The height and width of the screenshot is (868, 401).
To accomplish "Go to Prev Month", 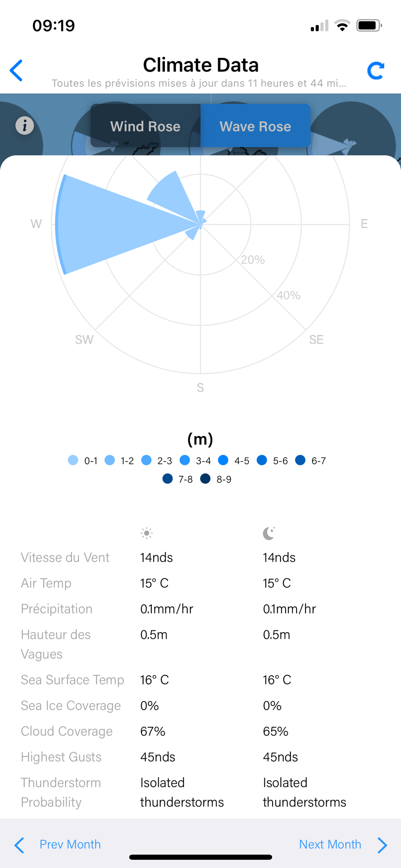I will (x=70, y=844).
